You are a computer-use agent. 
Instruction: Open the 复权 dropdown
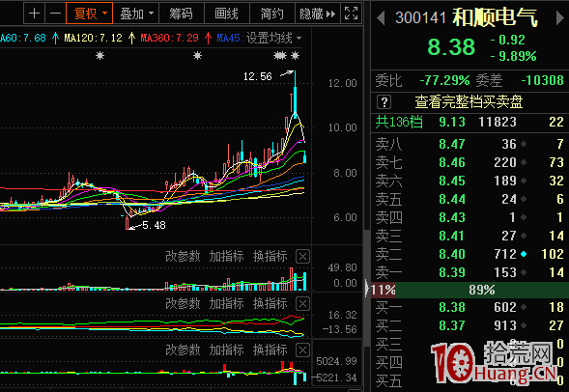pos(89,14)
